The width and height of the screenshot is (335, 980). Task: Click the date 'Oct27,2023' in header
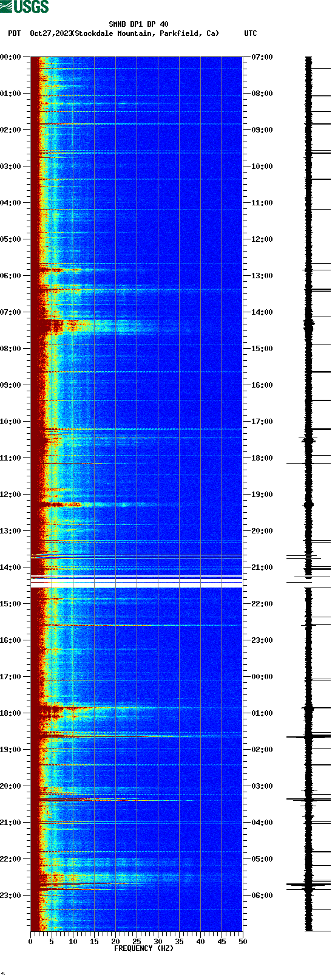50,33
